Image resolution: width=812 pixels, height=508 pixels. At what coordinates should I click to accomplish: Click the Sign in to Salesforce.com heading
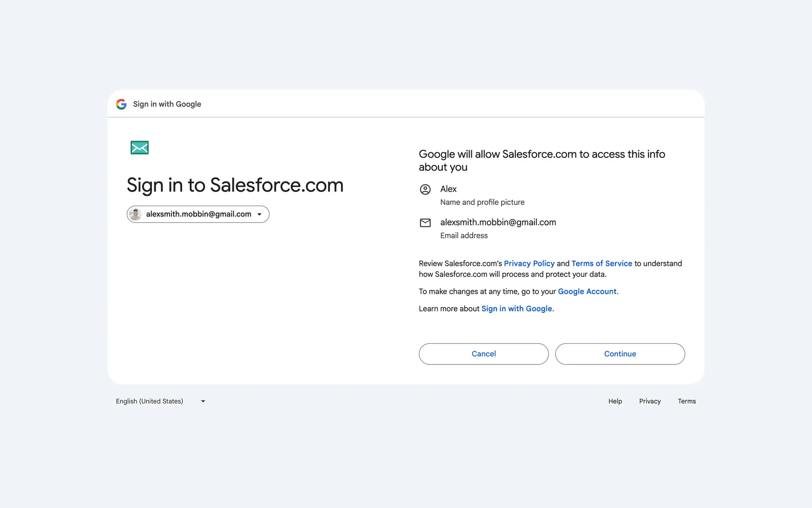[x=235, y=185]
